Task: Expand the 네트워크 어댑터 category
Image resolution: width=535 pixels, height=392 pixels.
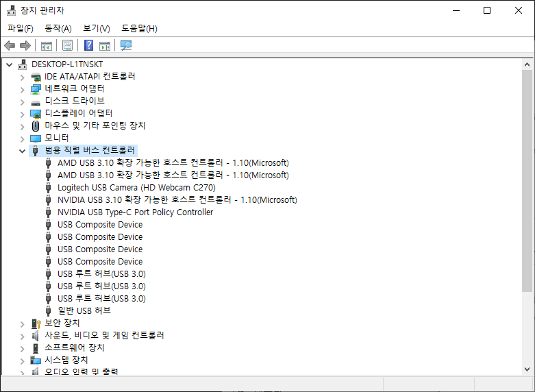Action: coord(22,90)
